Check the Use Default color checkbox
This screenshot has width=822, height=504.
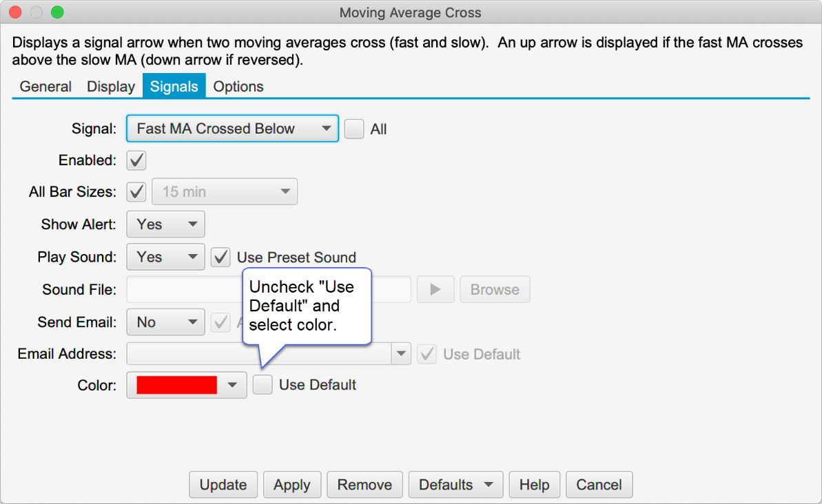pos(263,385)
